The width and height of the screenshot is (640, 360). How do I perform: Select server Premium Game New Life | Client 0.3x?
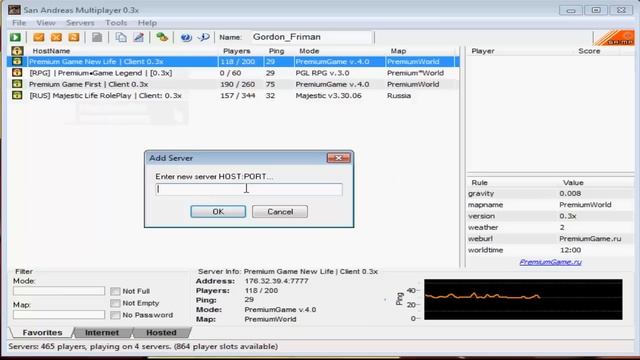pos(233,62)
